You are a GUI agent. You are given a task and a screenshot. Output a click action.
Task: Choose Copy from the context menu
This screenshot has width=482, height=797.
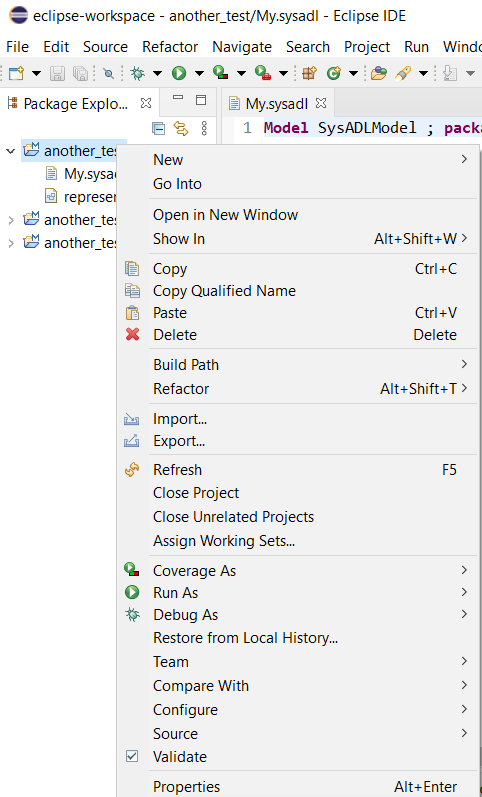tap(298, 269)
